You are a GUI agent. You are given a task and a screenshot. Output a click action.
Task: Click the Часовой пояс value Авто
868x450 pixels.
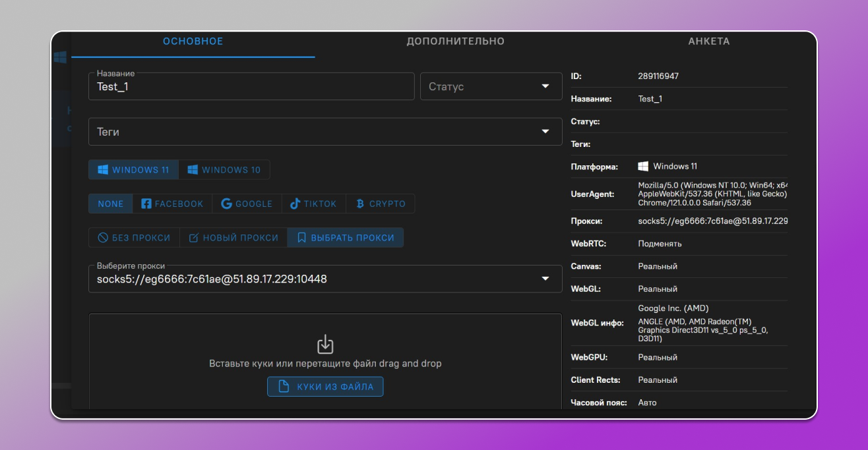[x=647, y=403]
